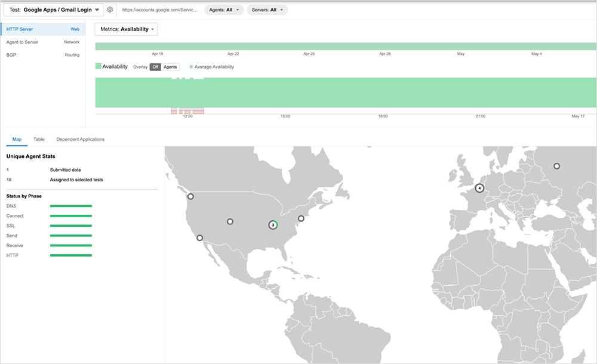Select the Southern California agent marker
The width and height of the screenshot is (597, 364).
[x=199, y=237]
